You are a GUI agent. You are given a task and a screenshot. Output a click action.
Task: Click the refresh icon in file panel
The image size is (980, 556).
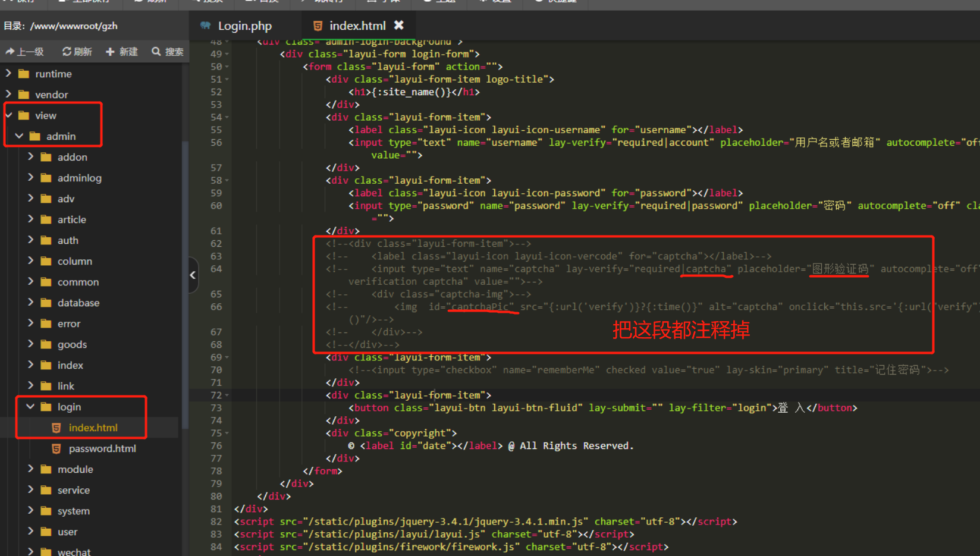click(67, 52)
